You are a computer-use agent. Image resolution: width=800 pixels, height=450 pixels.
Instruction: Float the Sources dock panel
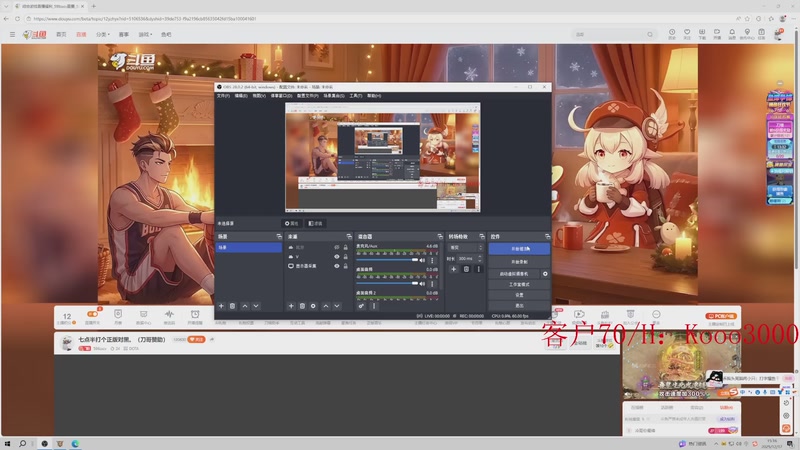(349, 237)
